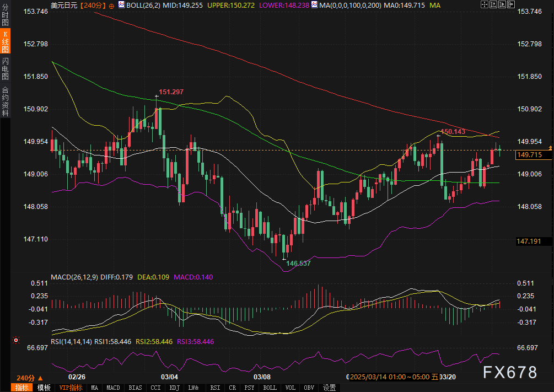The width and height of the screenshot is (554, 392).
Task: Click the orange arrow on the right price axis
Action: (550, 148)
